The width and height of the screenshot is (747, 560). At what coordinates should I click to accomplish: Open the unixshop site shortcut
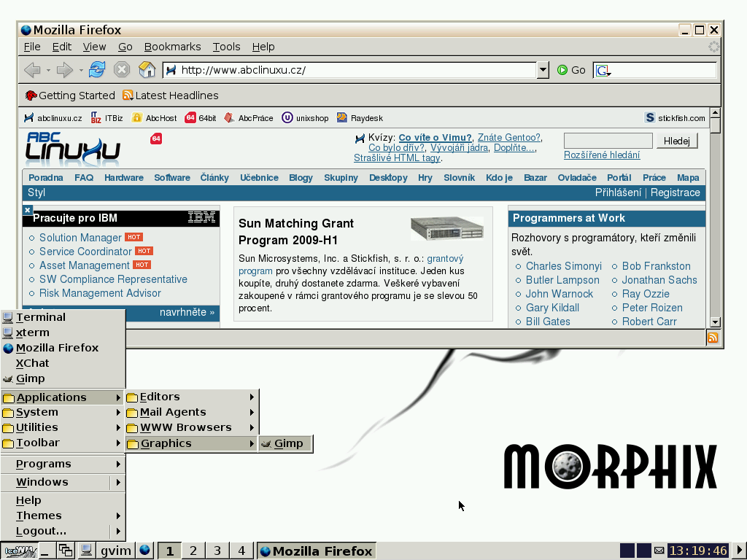point(305,118)
